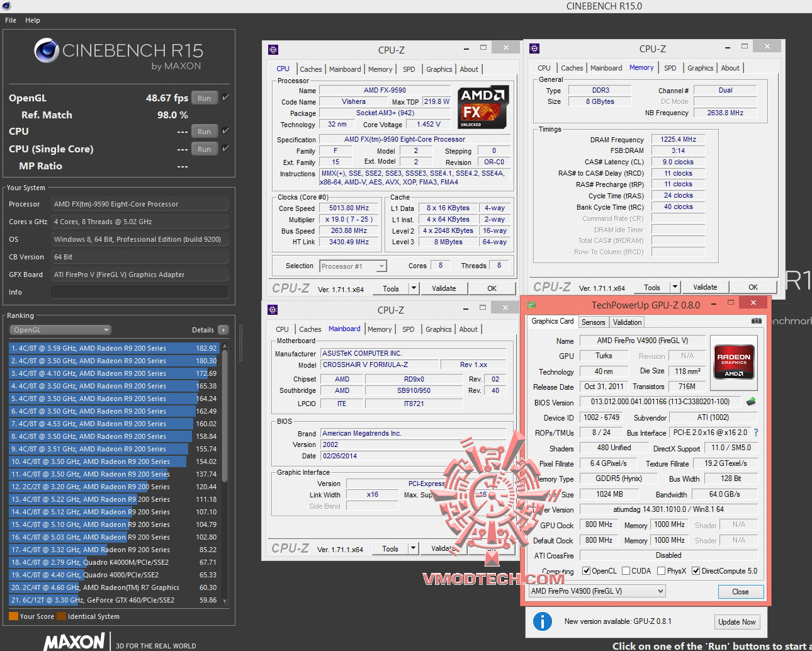Open the Caches tab in CPU-Z CPU window
Screen dimensions: 812x651
[x=311, y=69]
